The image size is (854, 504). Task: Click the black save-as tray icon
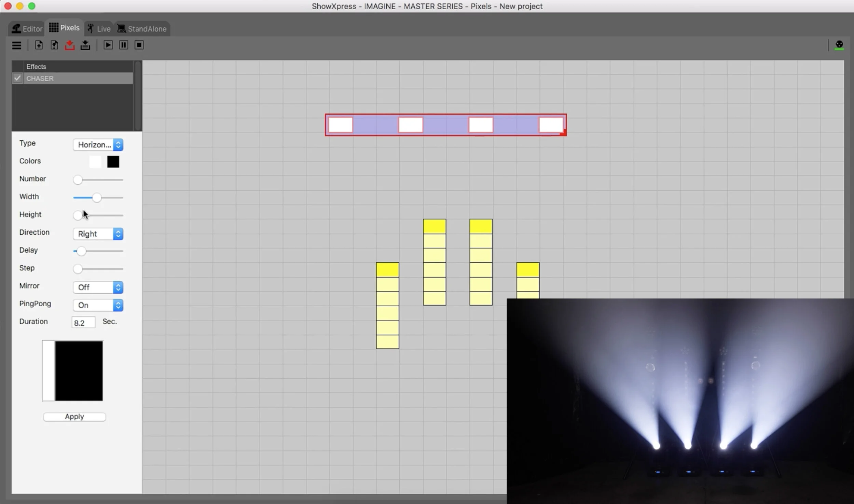85,45
